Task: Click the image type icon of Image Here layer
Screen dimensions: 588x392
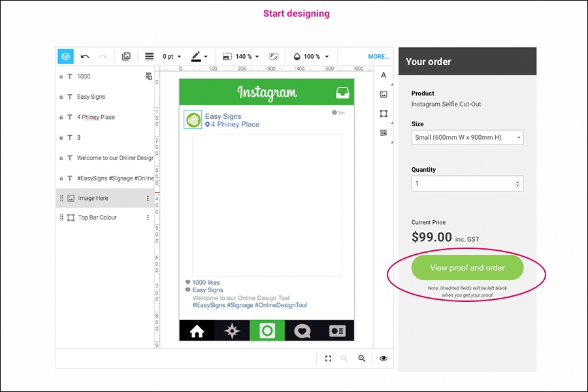Action: pyautogui.click(x=71, y=198)
